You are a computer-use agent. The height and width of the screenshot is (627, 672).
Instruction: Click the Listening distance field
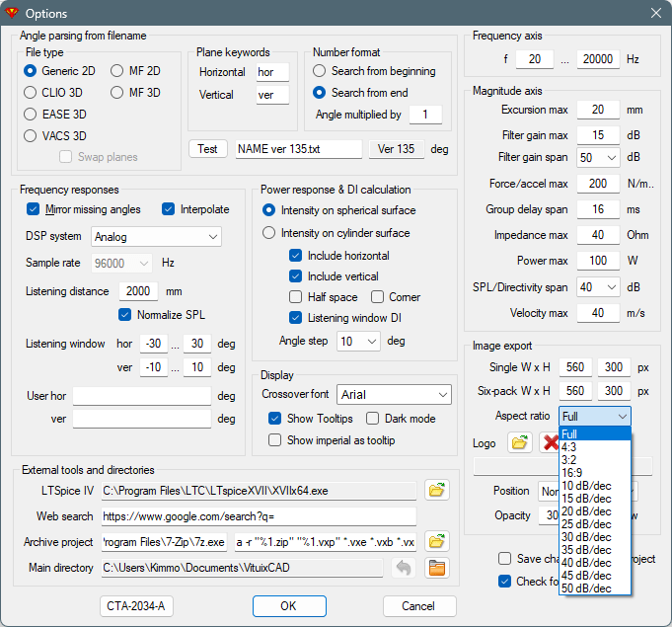pos(138,291)
